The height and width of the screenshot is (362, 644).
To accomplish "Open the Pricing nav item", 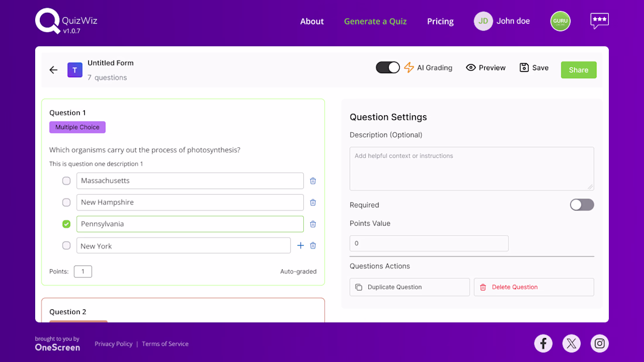I will point(440,22).
